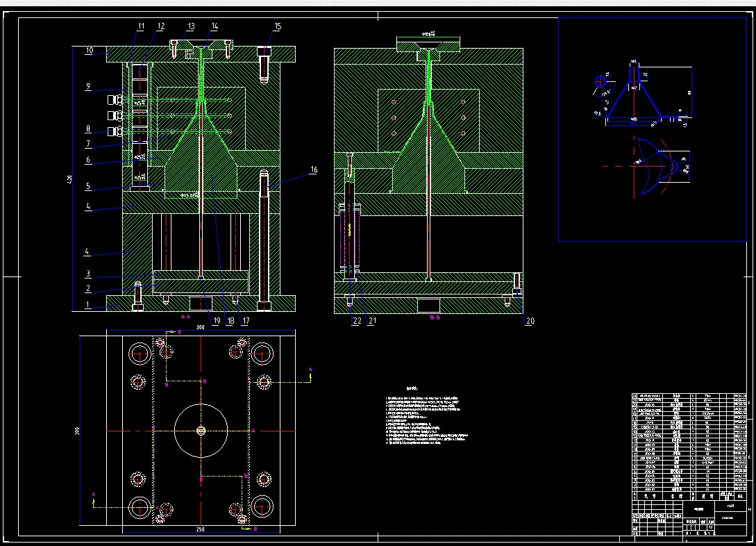The width and height of the screenshot is (756, 546).
Task: Select the A-A section view label
Action: 185,317
